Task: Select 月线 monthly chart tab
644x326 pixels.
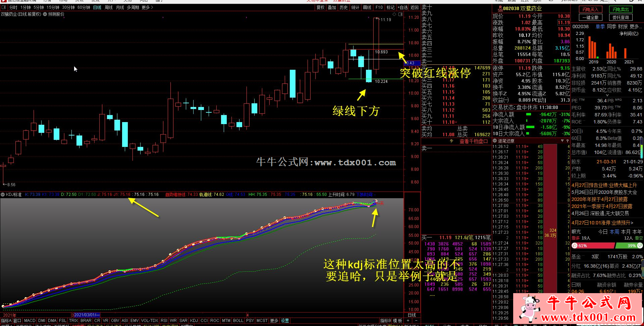Action: pyautogui.click(x=120, y=7)
